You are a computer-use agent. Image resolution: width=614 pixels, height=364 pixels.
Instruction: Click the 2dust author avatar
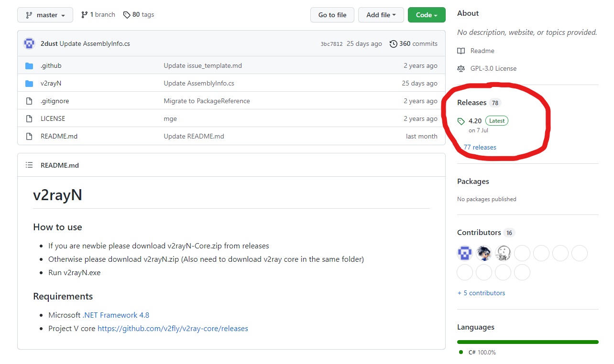(29, 43)
